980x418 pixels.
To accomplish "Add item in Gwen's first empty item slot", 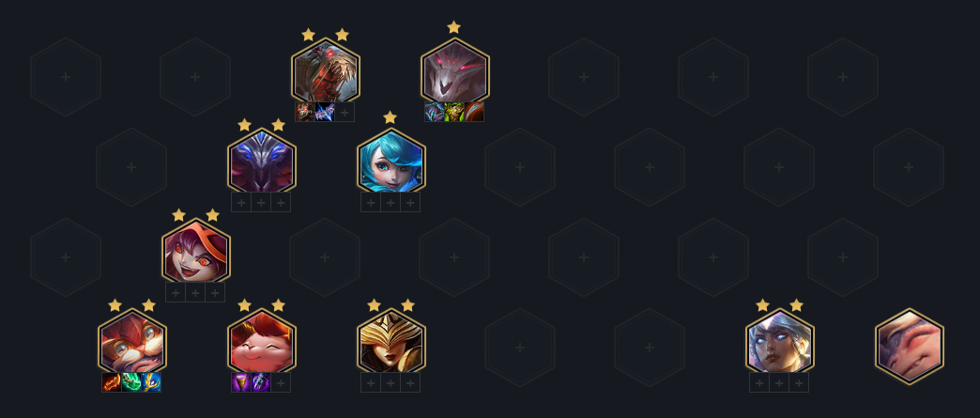I will pyautogui.click(x=371, y=202).
